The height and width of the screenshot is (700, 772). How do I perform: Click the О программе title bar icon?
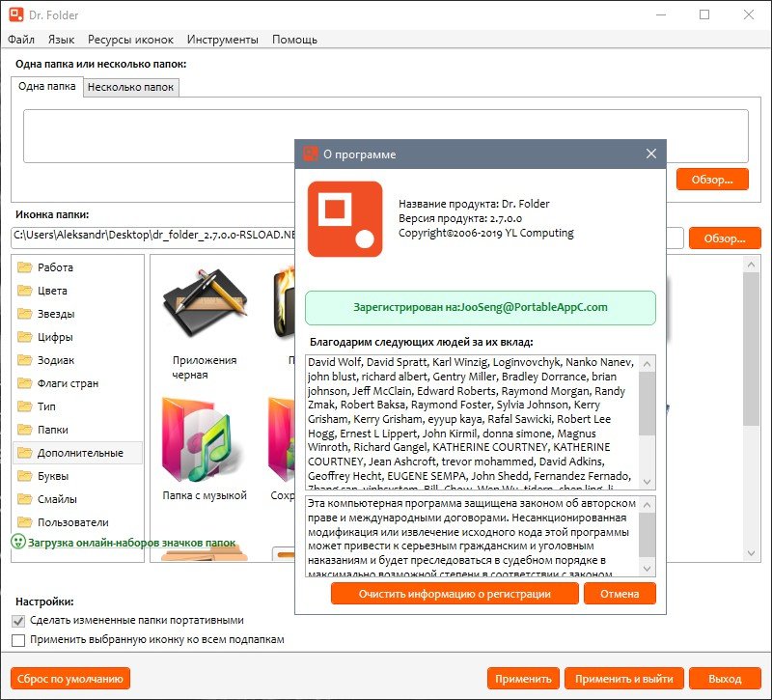tap(310, 154)
